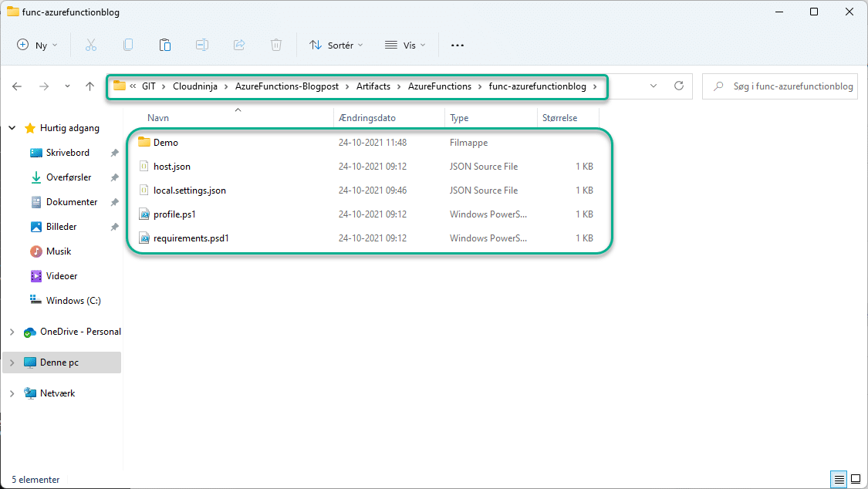The height and width of the screenshot is (489, 868).
Task: Open the Vis view dropdown
Action: pyautogui.click(x=405, y=45)
